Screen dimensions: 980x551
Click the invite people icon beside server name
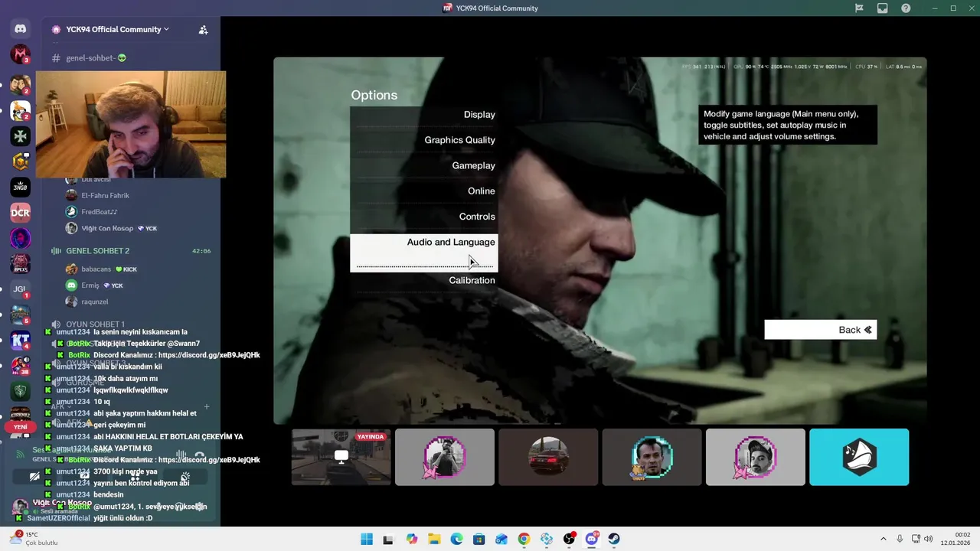click(203, 30)
